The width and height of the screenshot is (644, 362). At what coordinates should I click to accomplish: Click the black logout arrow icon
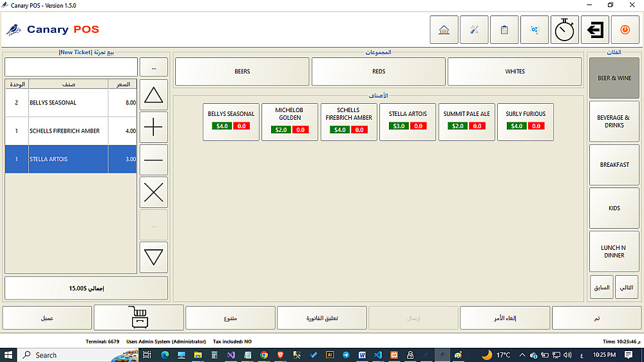(x=594, y=30)
